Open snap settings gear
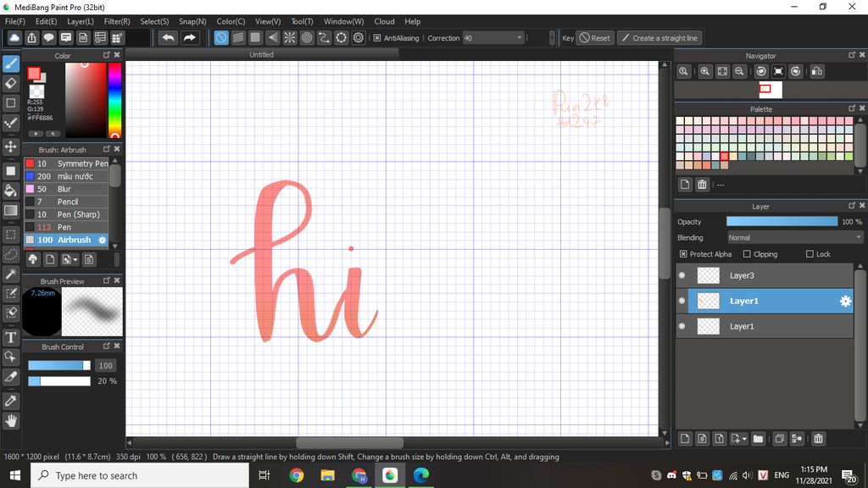 click(x=359, y=37)
